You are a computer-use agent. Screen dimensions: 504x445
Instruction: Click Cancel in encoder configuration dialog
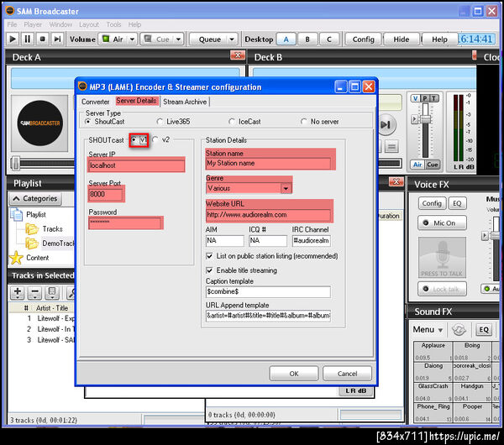point(347,374)
